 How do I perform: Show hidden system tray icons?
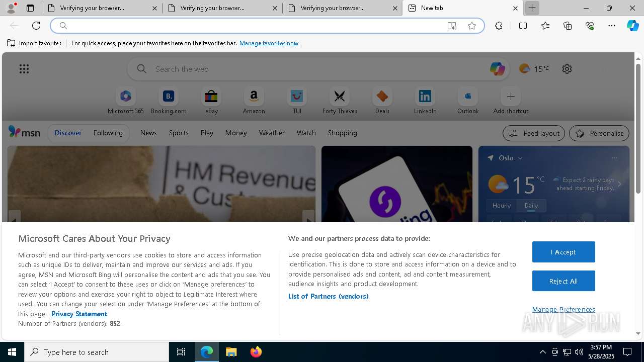pyautogui.click(x=542, y=352)
